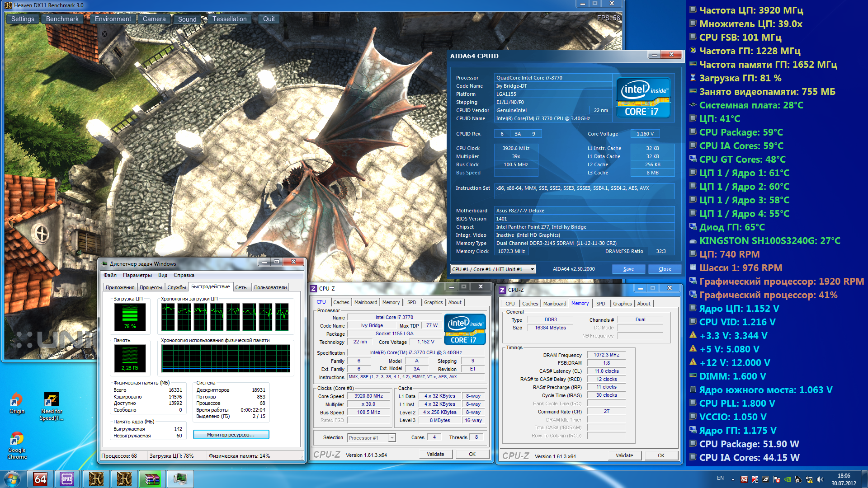Click the Windows Start orb
Image resolution: width=868 pixels, height=488 pixels.
click(x=12, y=479)
